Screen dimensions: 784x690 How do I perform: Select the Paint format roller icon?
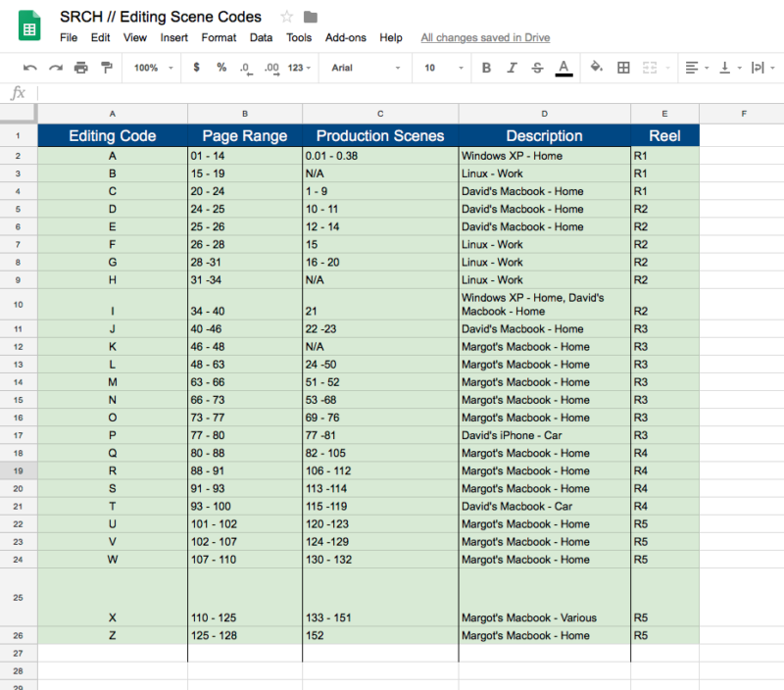pyautogui.click(x=107, y=68)
